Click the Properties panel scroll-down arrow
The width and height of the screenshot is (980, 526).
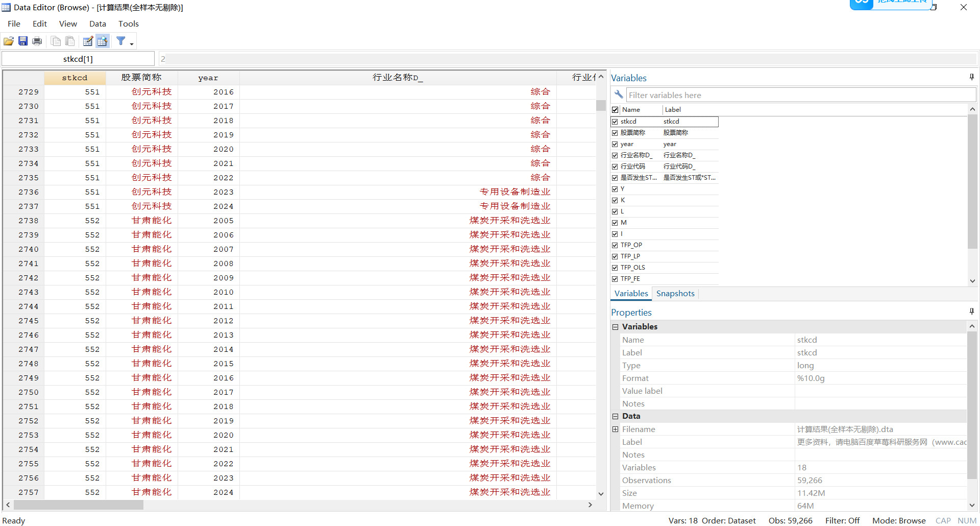(x=972, y=505)
